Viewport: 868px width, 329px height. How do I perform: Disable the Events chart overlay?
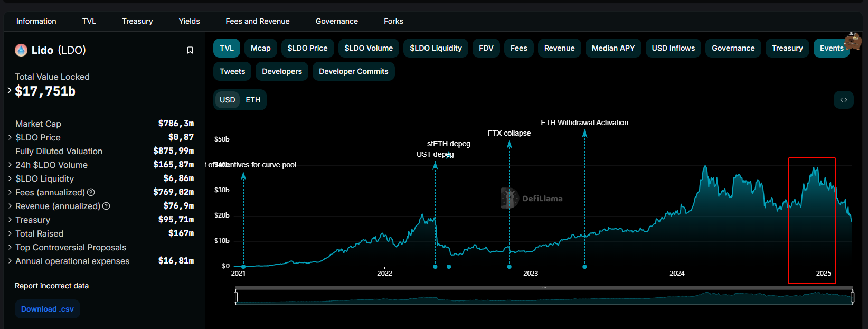point(832,48)
